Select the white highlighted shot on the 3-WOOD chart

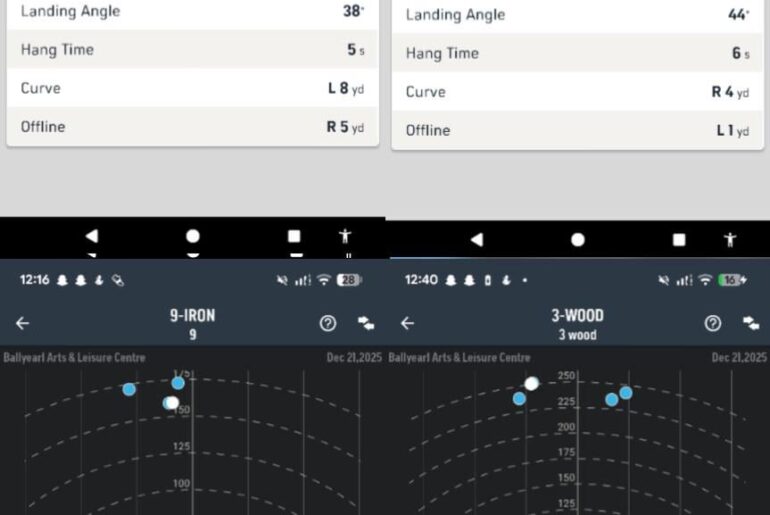[532, 384]
